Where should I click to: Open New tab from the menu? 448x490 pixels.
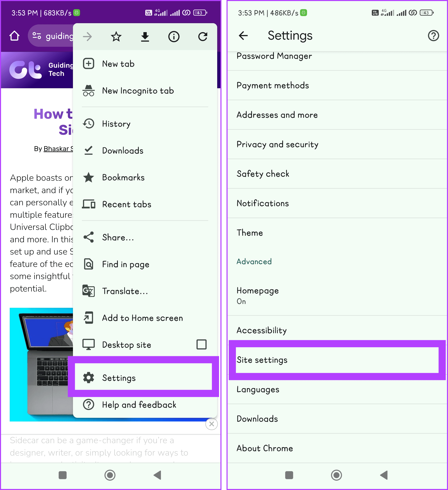click(x=145, y=64)
